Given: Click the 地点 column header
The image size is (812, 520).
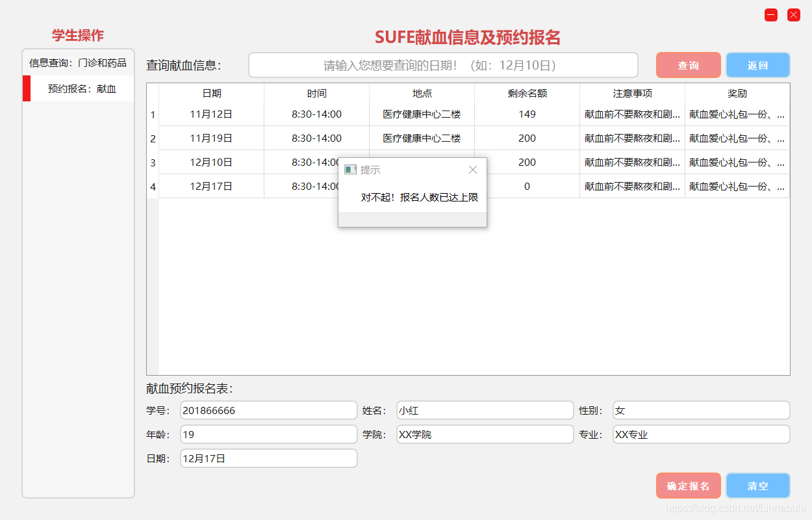Looking at the screenshot, I should coord(422,93).
